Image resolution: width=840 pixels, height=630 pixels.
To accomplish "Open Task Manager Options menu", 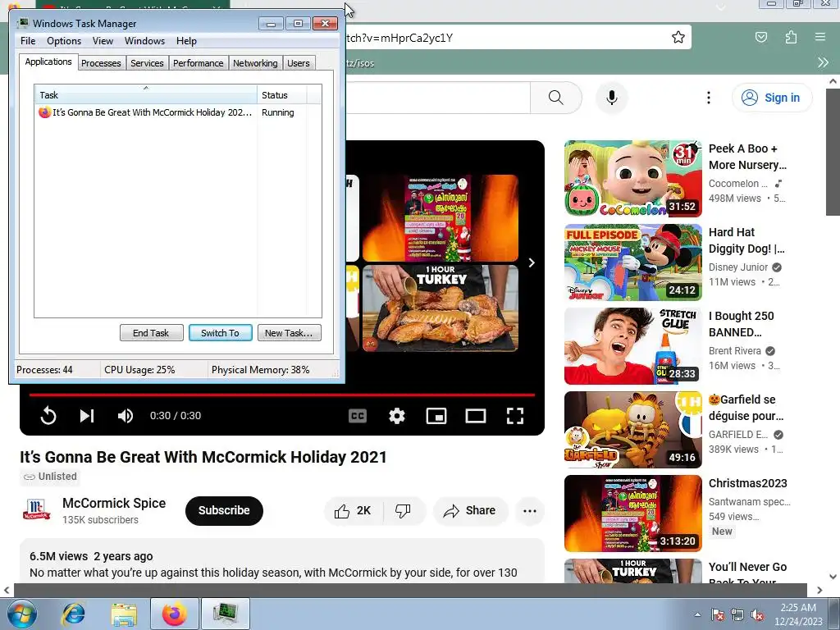I will (x=64, y=41).
